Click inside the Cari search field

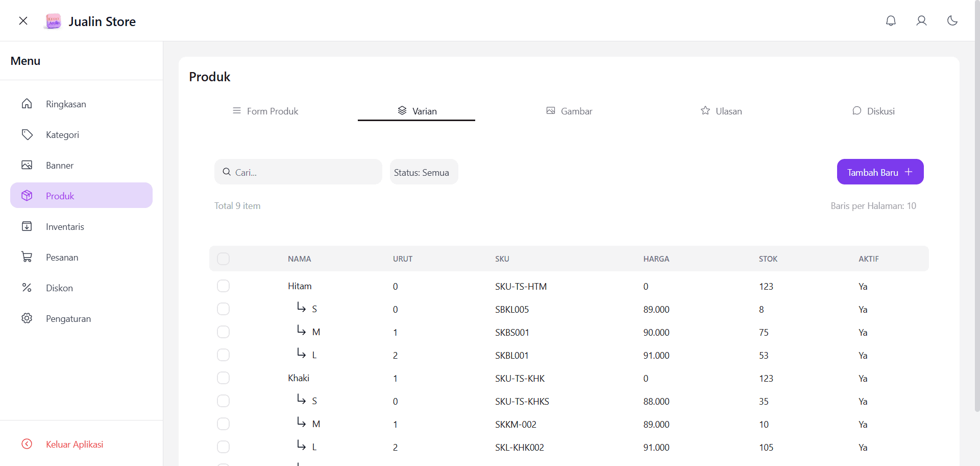pos(298,172)
